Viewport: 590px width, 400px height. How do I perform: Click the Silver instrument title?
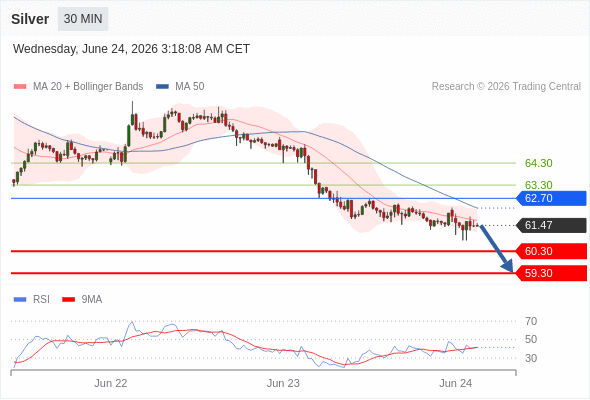[x=30, y=19]
